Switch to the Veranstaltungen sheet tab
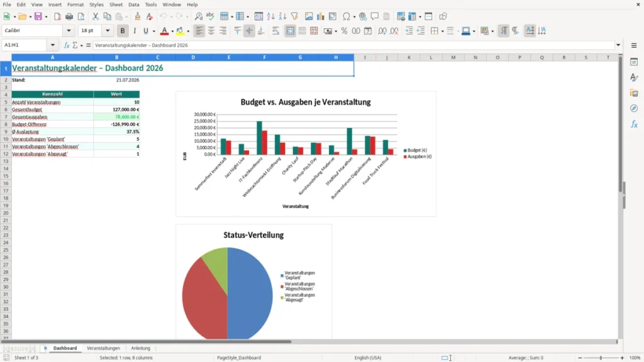This screenshot has height=362, width=644. pyautogui.click(x=104, y=348)
